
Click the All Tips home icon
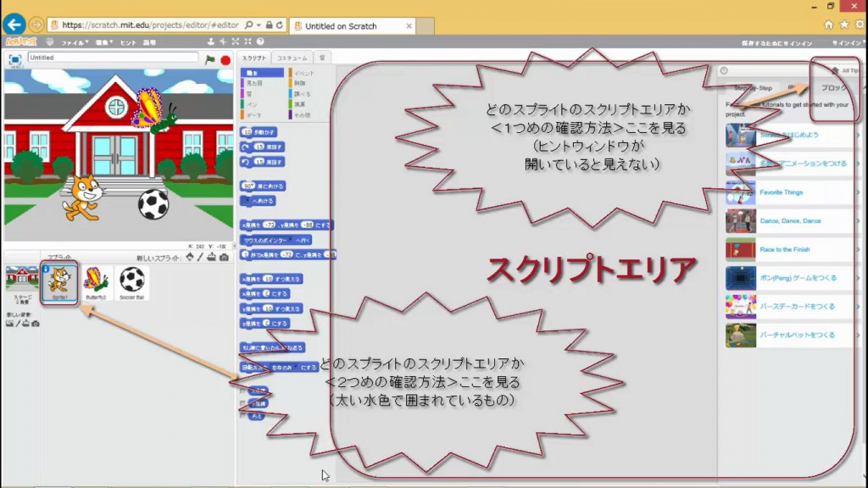tap(835, 70)
